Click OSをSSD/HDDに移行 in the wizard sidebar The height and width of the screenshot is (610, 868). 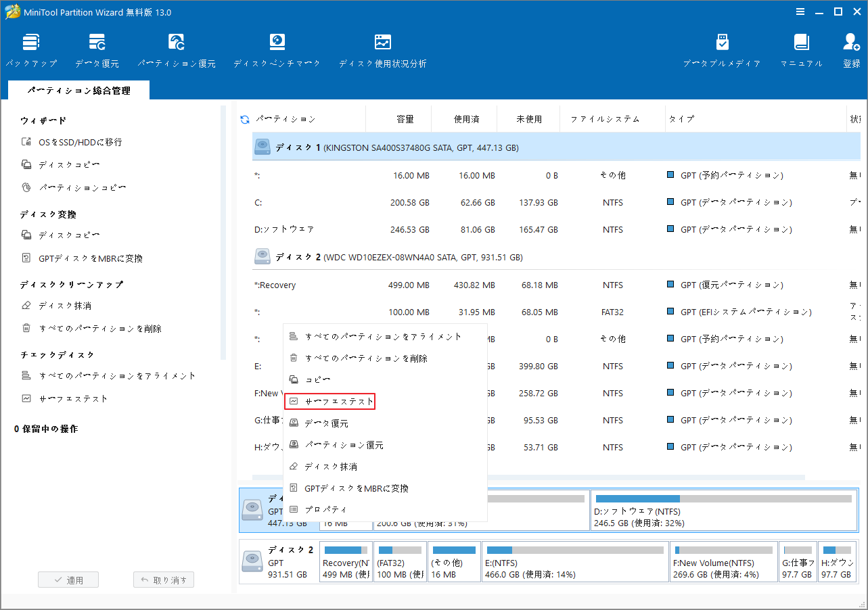[x=80, y=143]
